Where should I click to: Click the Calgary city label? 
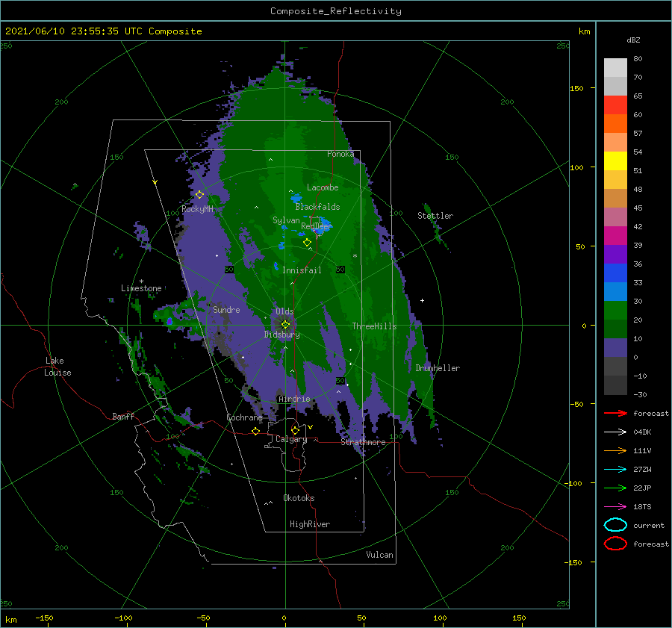tap(291, 439)
